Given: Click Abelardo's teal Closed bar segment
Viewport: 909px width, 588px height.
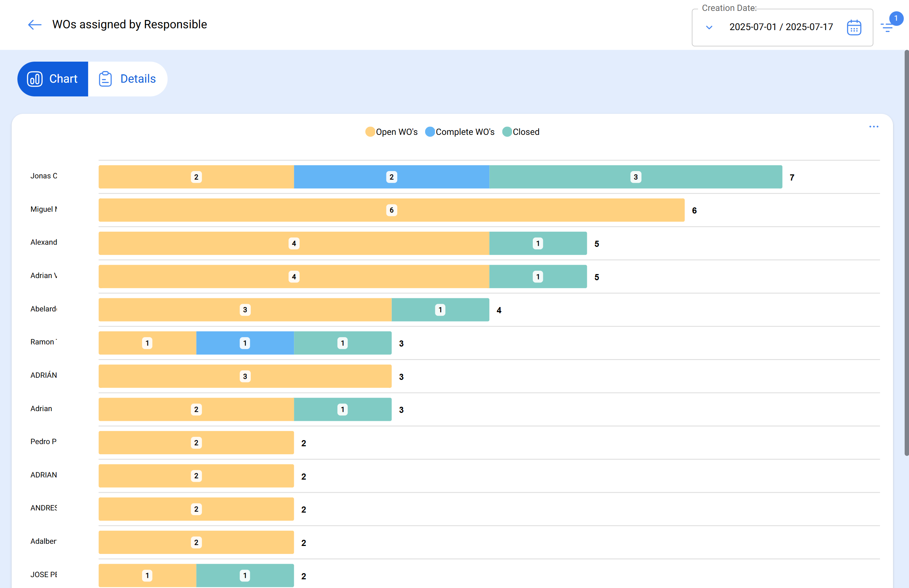Looking at the screenshot, I should pyautogui.click(x=458, y=310).
